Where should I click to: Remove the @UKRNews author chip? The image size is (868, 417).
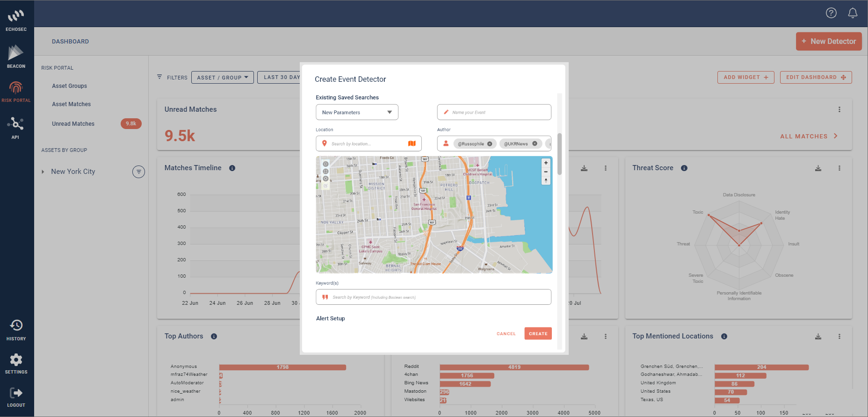535,144
